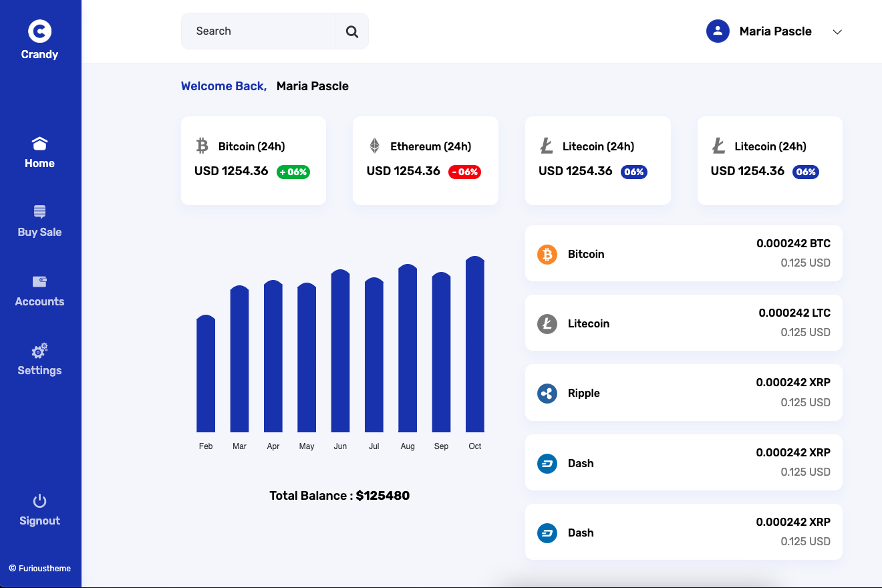
Task: Click the red -06% badge
Action: pos(464,172)
